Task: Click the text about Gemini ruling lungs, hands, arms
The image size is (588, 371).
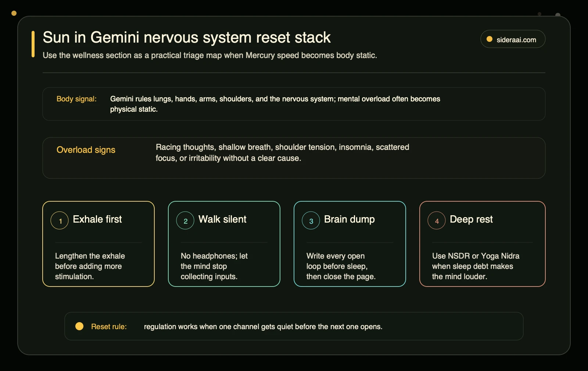Action: (275, 104)
